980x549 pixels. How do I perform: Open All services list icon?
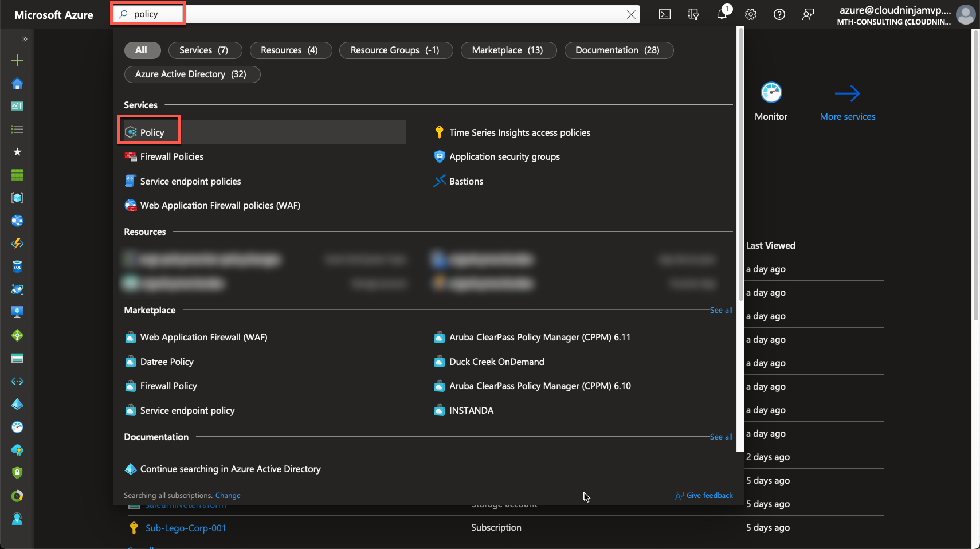click(x=17, y=129)
